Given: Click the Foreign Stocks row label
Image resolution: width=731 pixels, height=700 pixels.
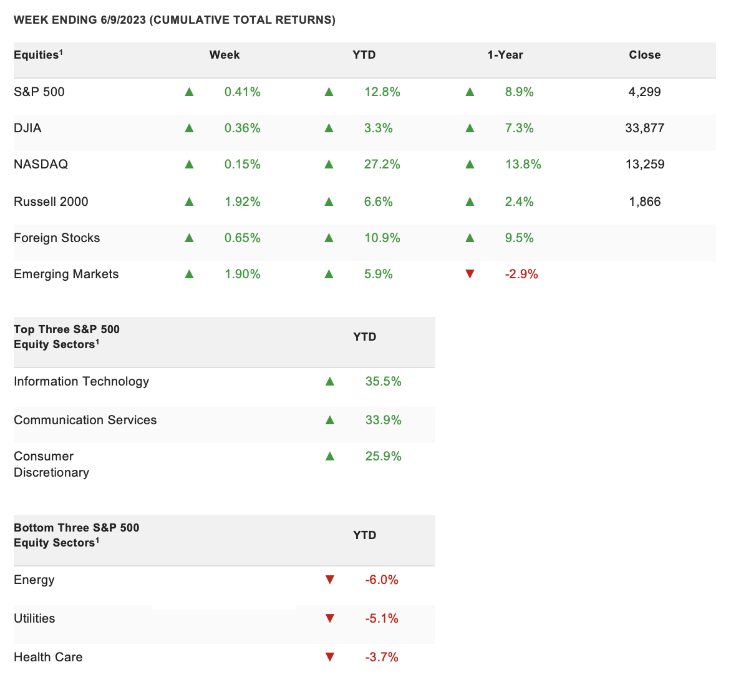Looking at the screenshot, I should 57,238.
